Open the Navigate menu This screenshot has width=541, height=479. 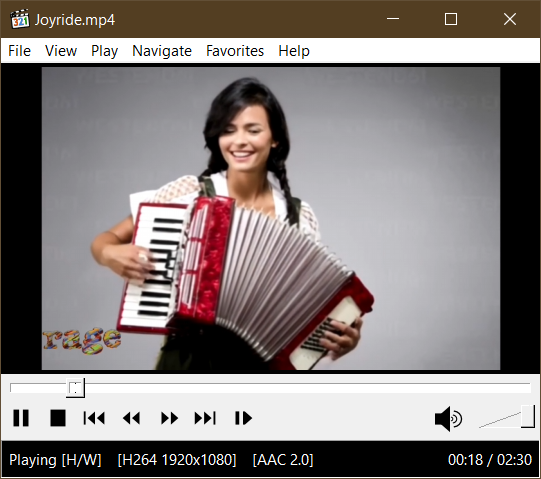162,51
